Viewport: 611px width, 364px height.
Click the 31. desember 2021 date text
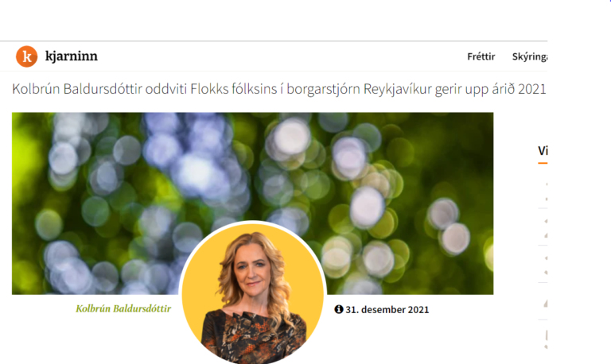387,309
